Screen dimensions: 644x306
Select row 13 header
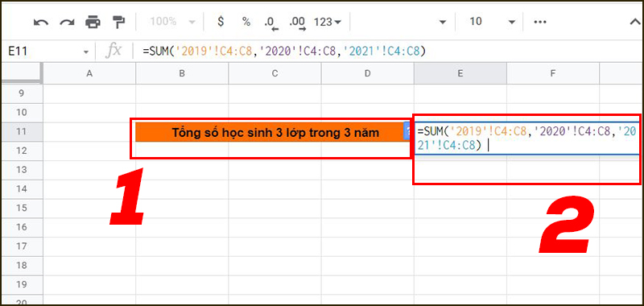coord(22,170)
